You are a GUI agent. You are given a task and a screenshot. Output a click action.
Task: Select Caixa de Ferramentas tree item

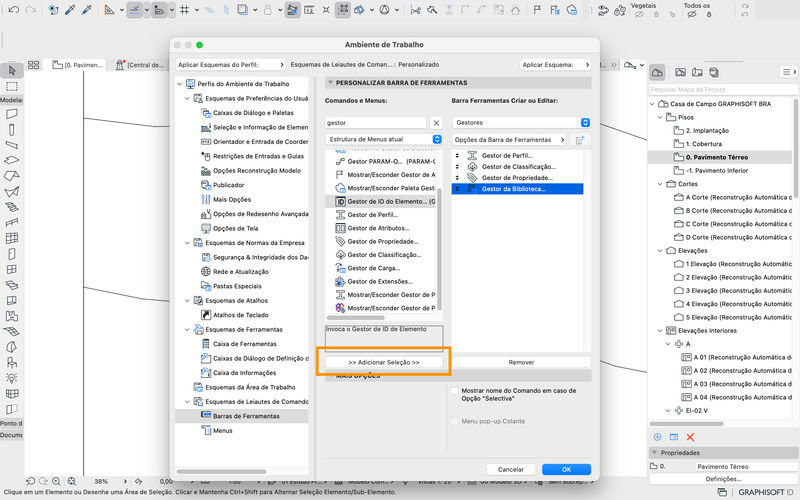[x=244, y=344]
